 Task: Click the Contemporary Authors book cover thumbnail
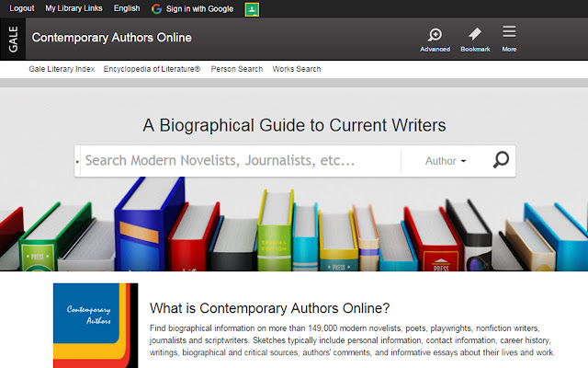(96, 326)
